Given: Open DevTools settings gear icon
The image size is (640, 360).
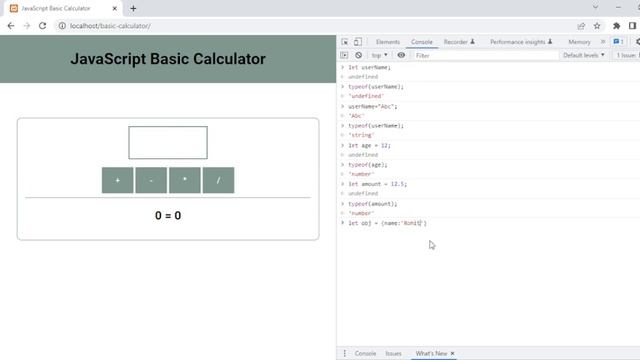Looking at the screenshot, I should click(638, 42).
